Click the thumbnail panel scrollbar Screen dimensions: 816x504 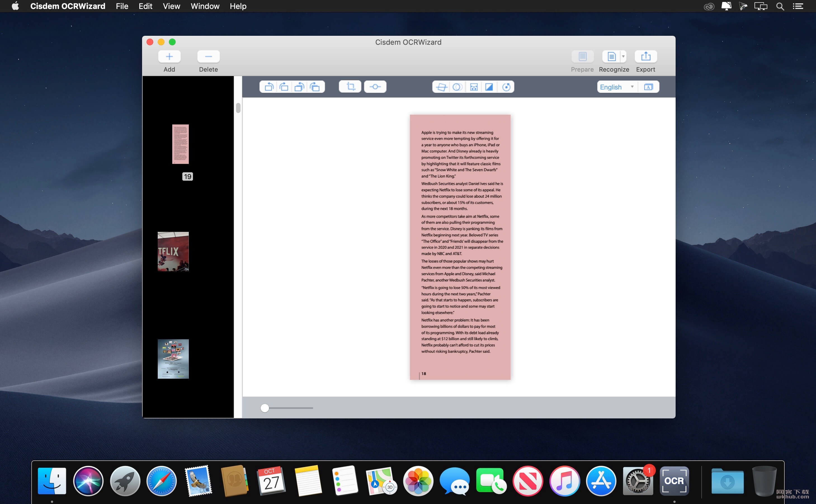[238, 108]
